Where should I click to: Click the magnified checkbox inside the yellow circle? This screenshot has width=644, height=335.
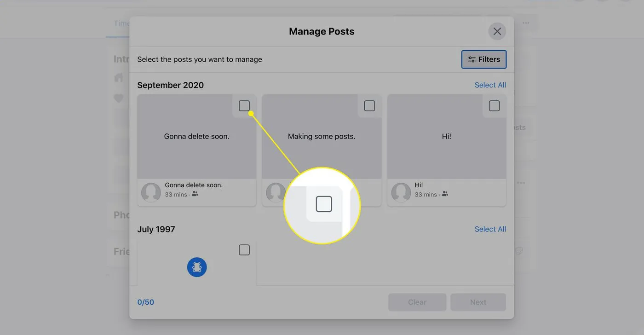(323, 203)
